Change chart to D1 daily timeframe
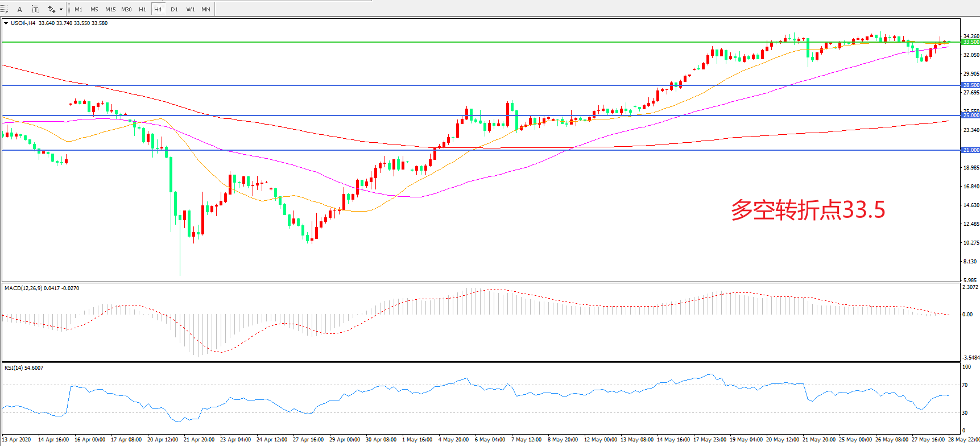Screen dimensions: 980x446 [x=174, y=9]
